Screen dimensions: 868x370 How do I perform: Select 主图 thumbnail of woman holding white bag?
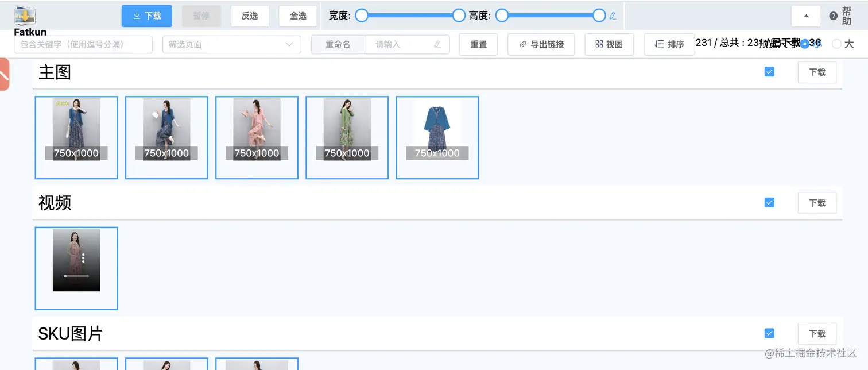166,137
